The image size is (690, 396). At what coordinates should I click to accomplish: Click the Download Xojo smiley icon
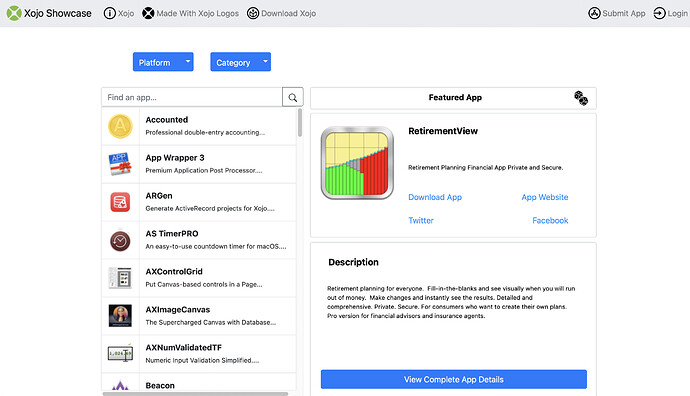253,13
